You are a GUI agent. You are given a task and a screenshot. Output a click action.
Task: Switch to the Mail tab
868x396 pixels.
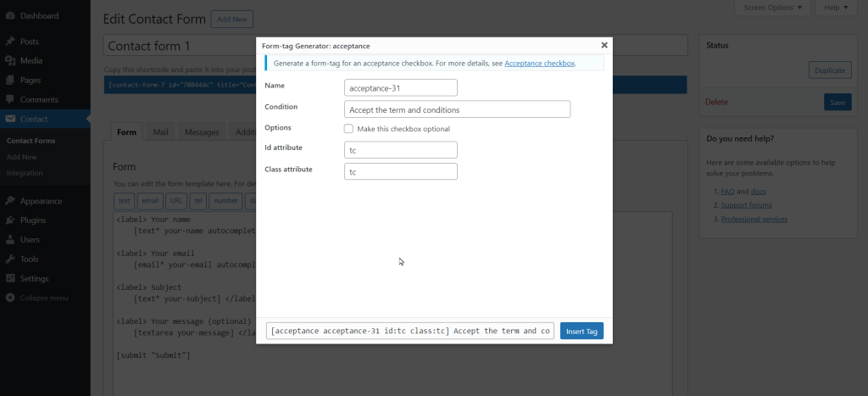(160, 132)
